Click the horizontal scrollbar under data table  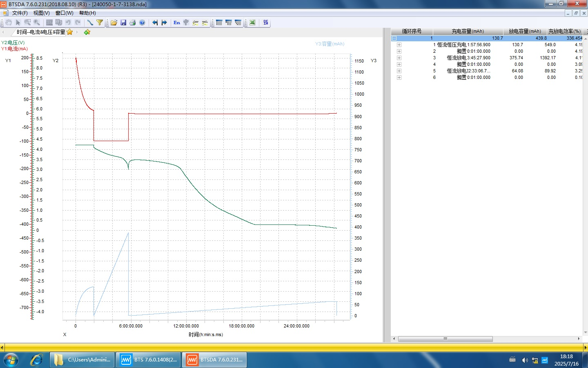coord(445,339)
